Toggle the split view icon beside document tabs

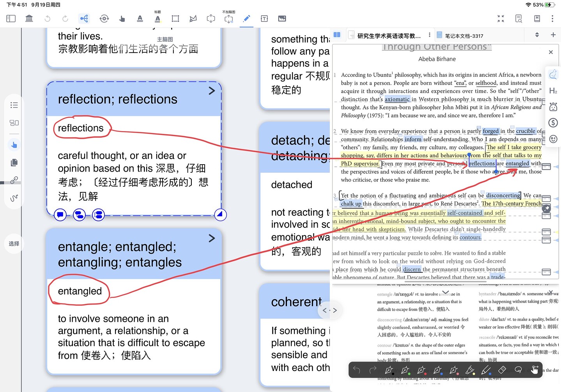(x=337, y=35)
